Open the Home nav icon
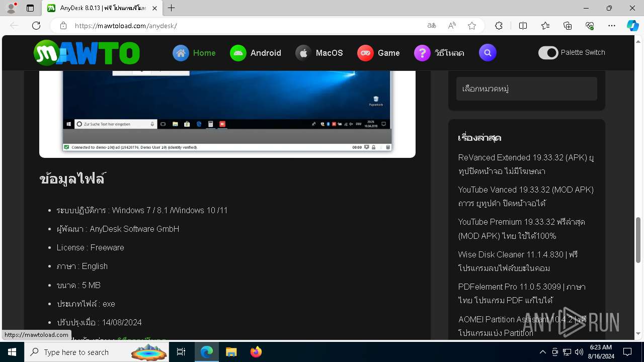Image resolution: width=644 pixels, height=362 pixels. pos(181,53)
